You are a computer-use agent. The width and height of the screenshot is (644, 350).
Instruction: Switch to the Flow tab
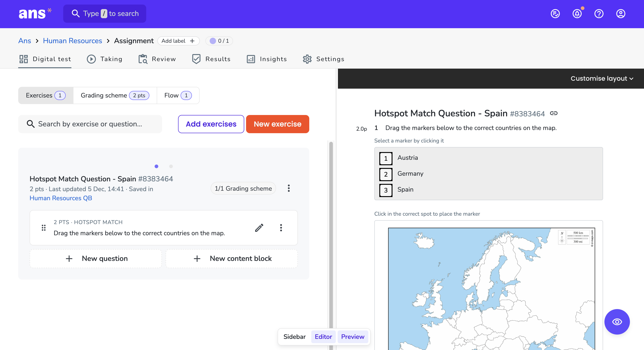(x=178, y=95)
